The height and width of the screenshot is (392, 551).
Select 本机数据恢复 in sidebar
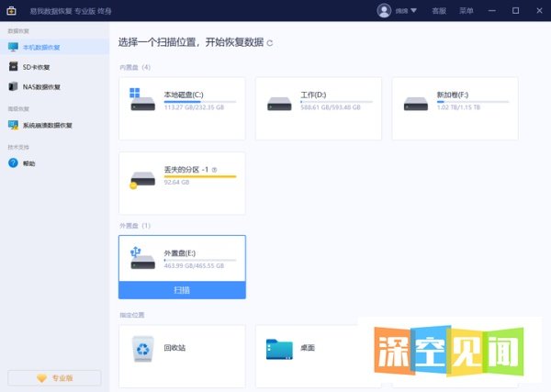click(x=54, y=47)
